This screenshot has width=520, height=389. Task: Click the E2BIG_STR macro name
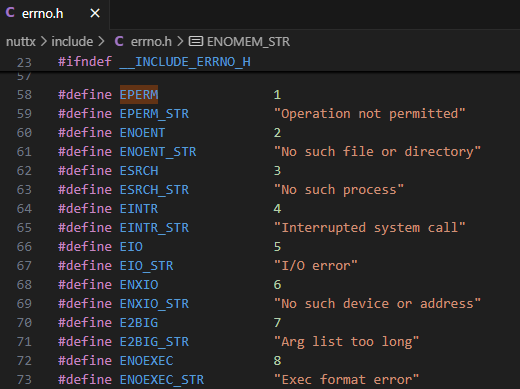154,342
